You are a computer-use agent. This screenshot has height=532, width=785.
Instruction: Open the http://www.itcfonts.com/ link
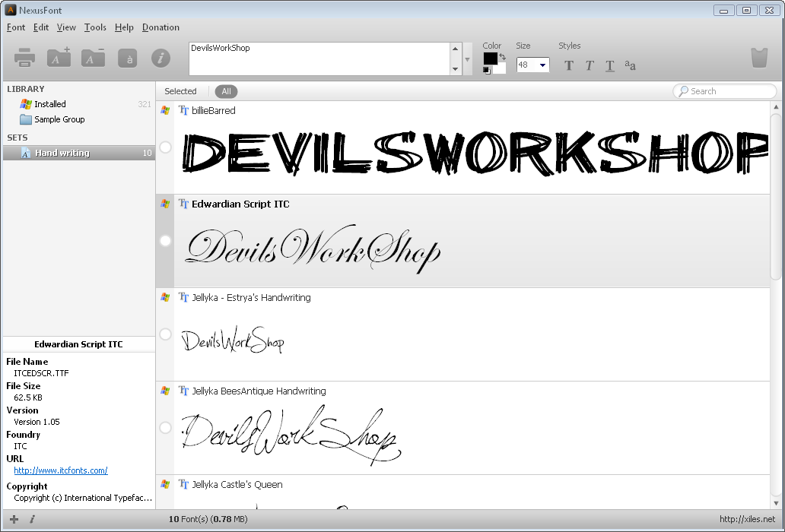coord(61,470)
